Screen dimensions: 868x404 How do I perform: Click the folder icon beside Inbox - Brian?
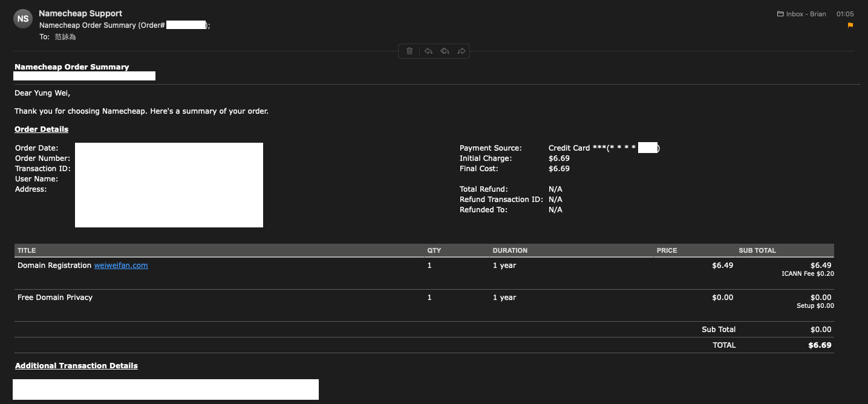[x=780, y=14]
